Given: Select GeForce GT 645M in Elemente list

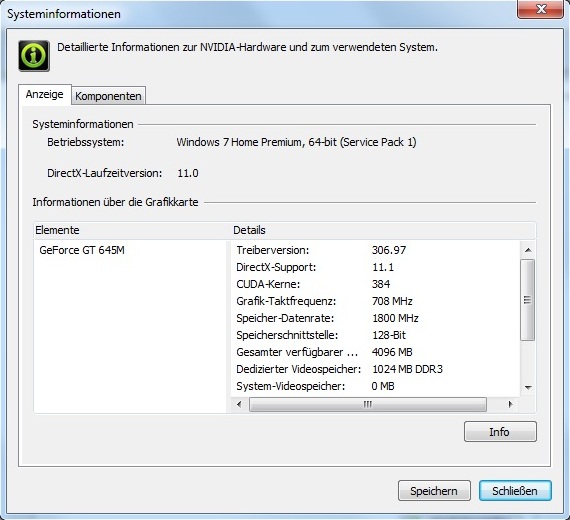Looking at the screenshot, I should pyautogui.click(x=82, y=250).
